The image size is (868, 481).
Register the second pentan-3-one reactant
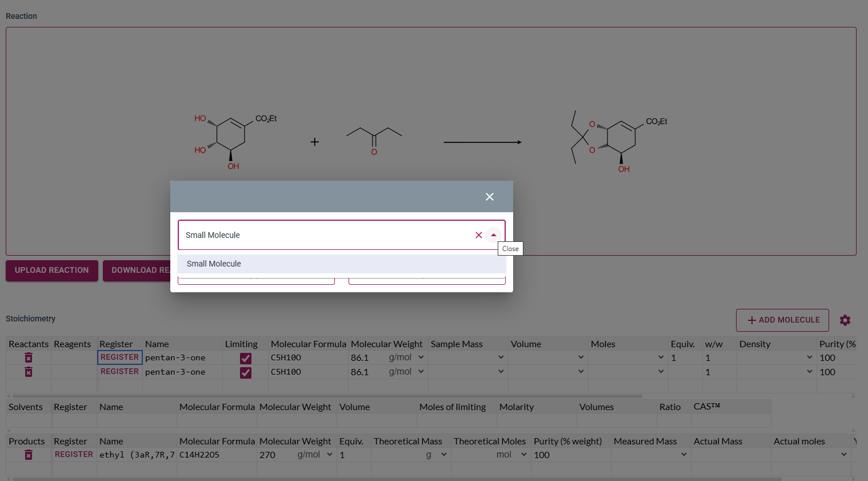[x=119, y=372]
